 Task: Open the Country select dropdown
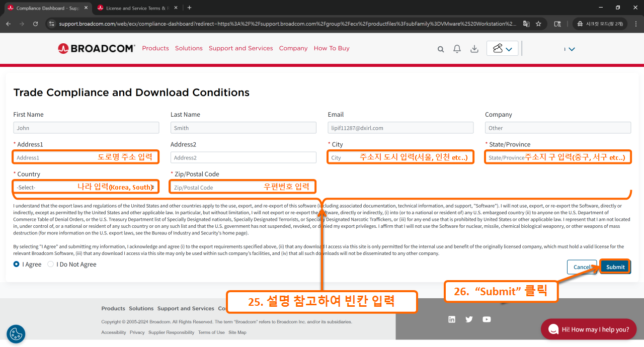86,187
